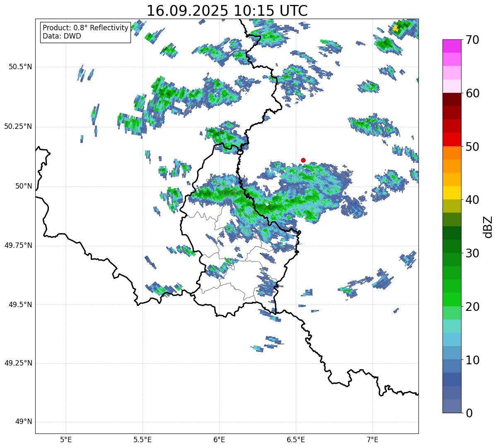
Task: Click the longitude label 7°E
Action: point(372,439)
